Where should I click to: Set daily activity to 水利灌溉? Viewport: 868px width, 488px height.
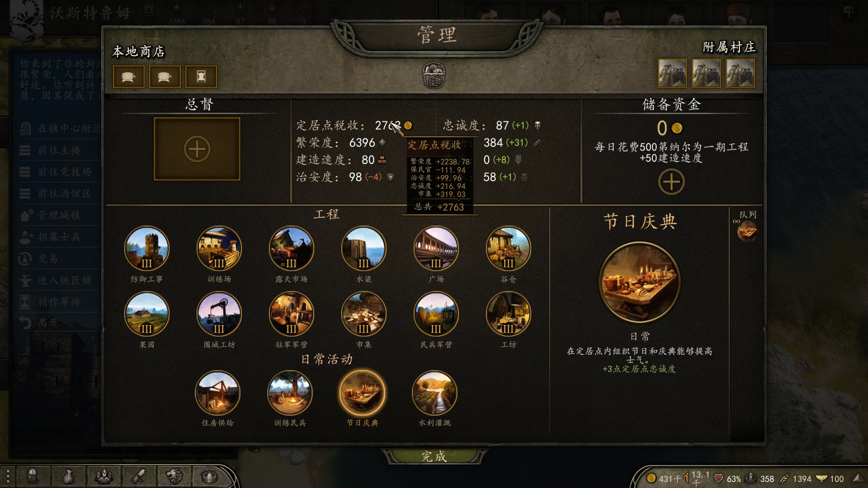click(x=434, y=393)
